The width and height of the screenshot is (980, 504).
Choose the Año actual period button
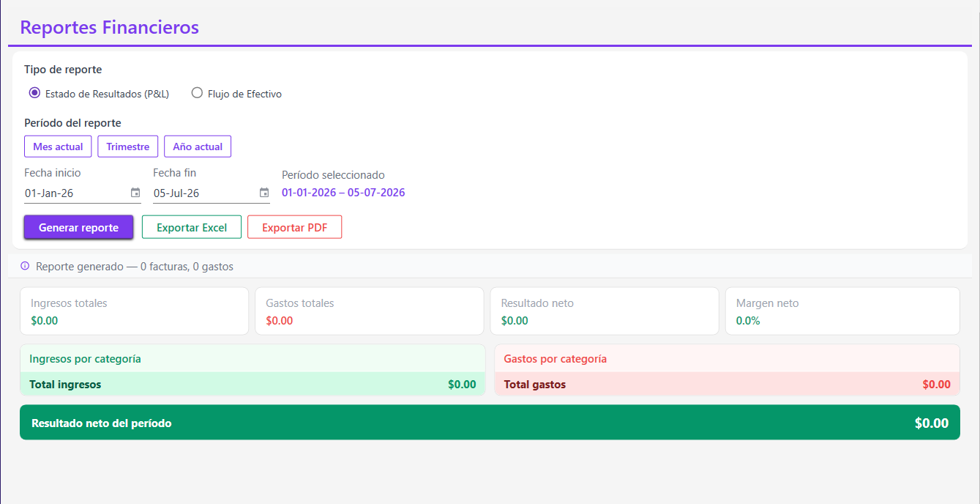[198, 147]
